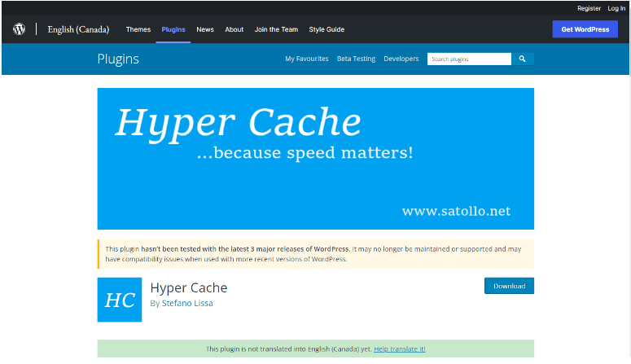Click the untested plugin warning notice

tap(316, 254)
